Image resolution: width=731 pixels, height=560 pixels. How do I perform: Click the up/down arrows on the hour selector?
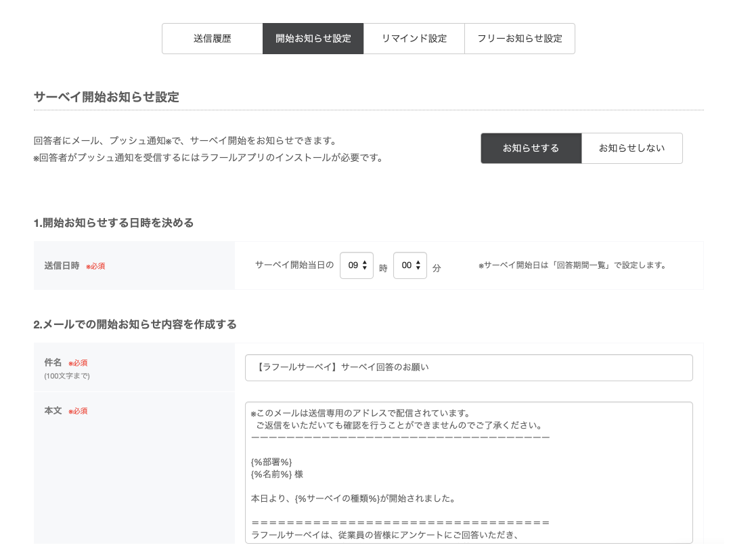365,265
